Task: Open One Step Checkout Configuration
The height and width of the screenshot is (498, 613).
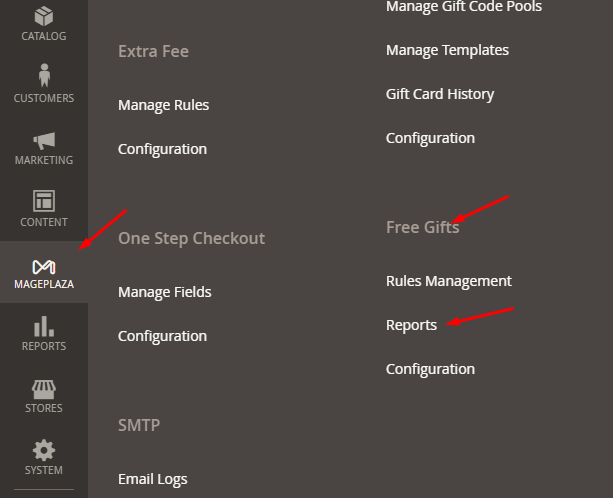Action: click(x=162, y=336)
